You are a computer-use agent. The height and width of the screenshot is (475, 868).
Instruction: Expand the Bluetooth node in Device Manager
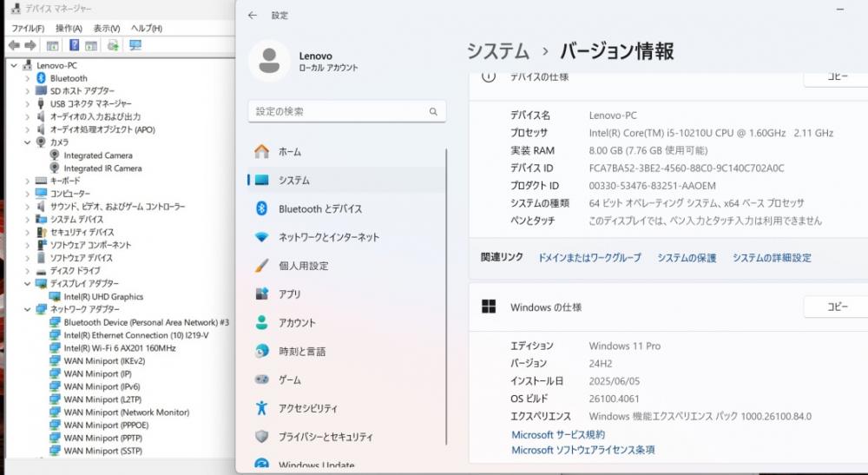(27, 78)
